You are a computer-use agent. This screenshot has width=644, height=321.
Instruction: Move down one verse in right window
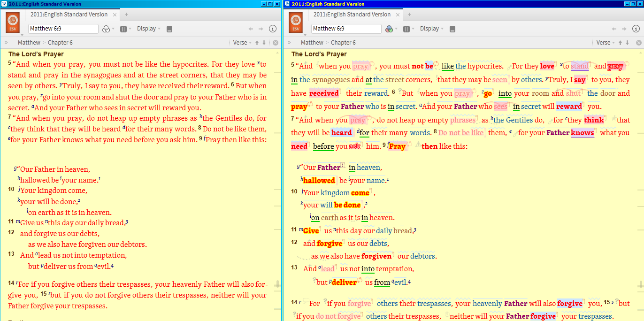point(627,43)
